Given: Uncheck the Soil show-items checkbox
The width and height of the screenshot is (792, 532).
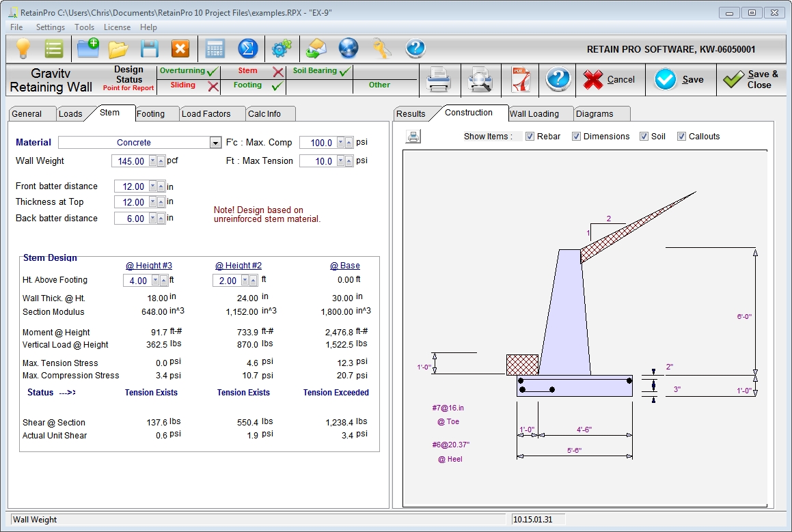Looking at the screenshot, I should tap(644, 137).
